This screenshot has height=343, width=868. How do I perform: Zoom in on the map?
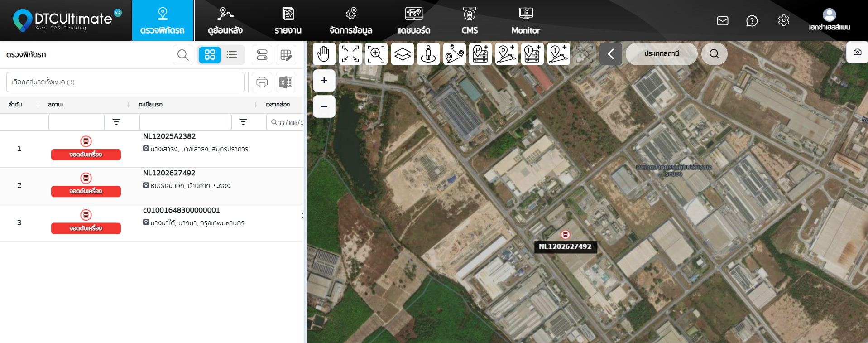(324, 81)
